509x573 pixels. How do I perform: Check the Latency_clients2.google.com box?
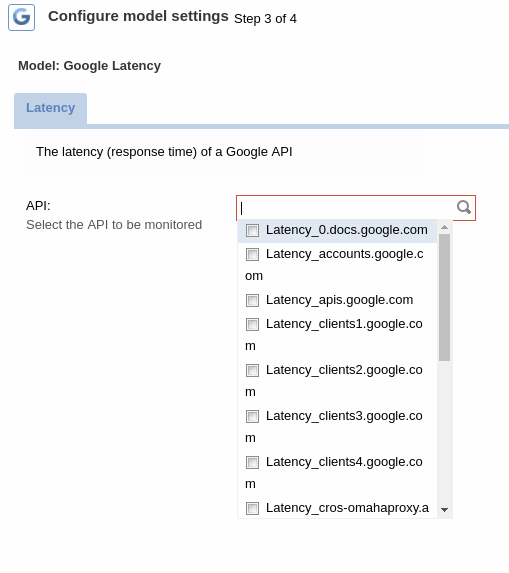coord(252,371)
